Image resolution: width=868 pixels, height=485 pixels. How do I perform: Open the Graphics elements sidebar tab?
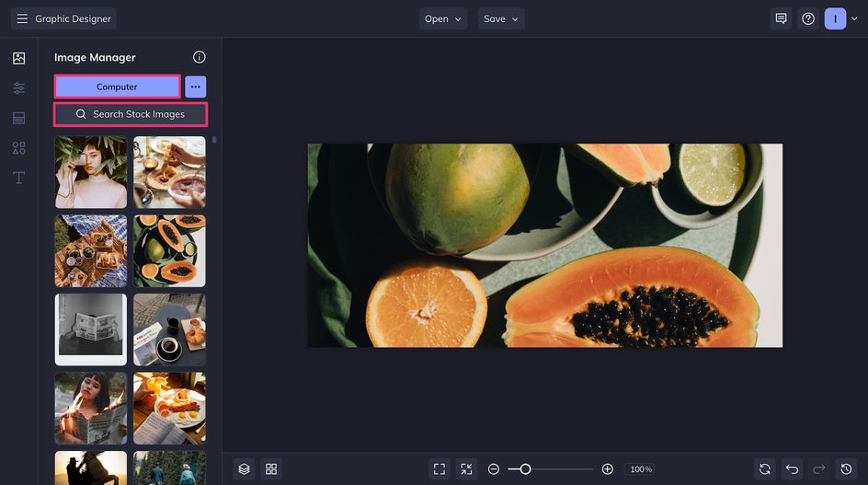[x=18, y=148]
